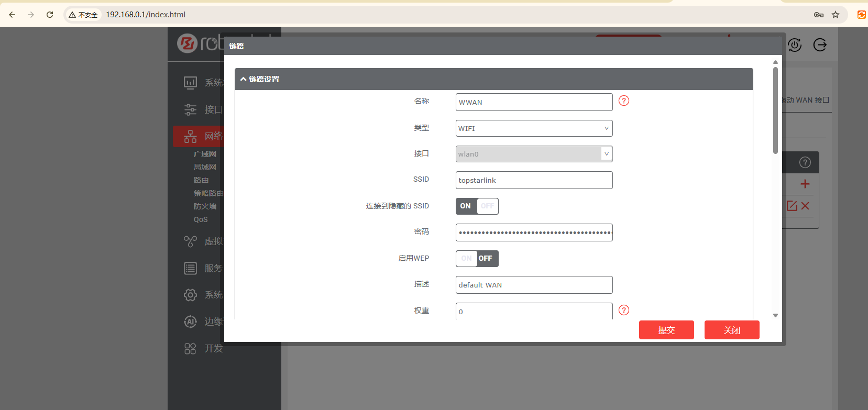Click the red plus add icon
This screenshot has width=868, height=410.
(x=805, y=184)
